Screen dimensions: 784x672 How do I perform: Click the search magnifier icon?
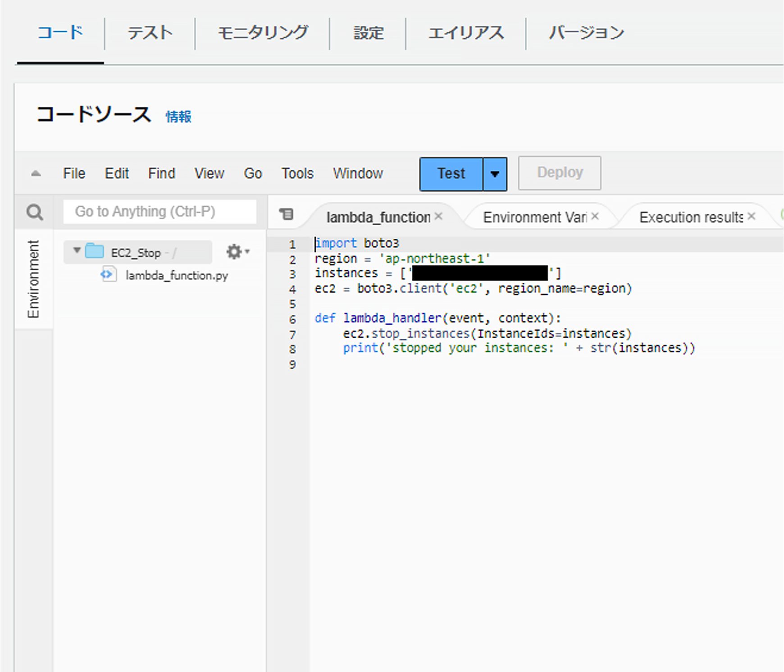point(35,212)
